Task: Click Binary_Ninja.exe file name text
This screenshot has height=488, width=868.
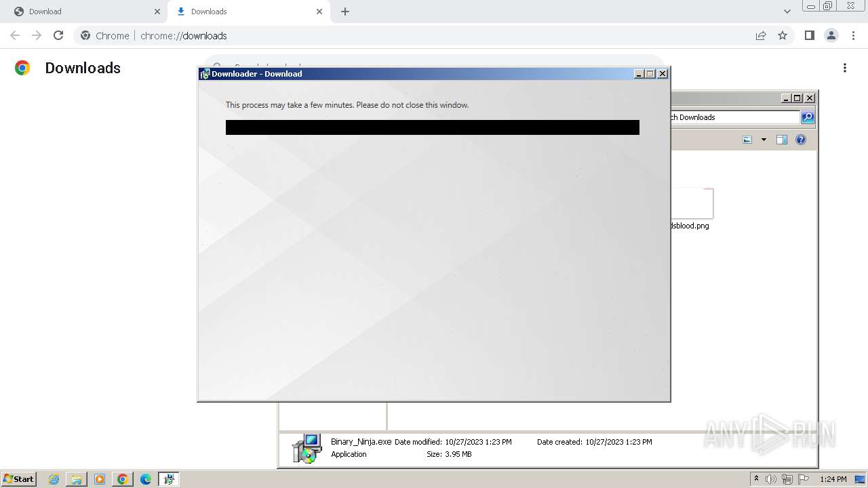Action: coord(361,441)
